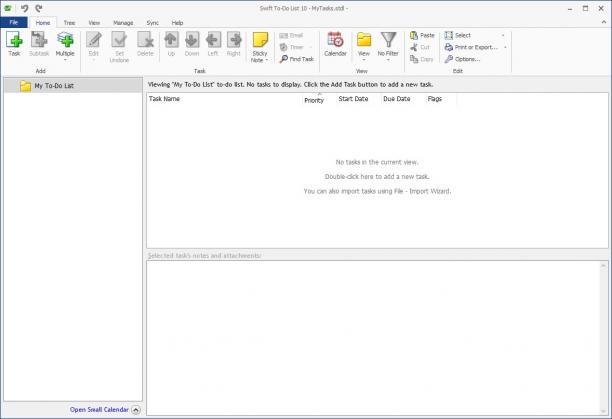Click the notes pane scrollbar up arrow
The height and width of the screenshot is (419, 612).
tap(603, 266)
